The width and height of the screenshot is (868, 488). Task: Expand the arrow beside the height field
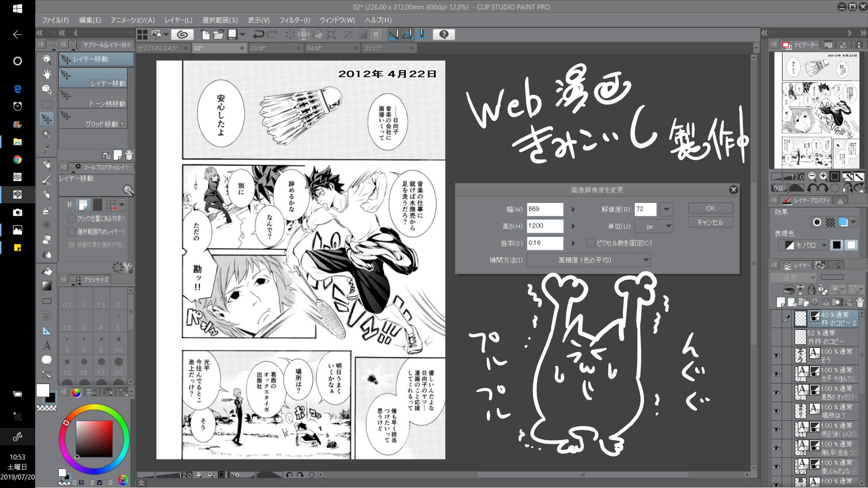[x=573, y=226]
